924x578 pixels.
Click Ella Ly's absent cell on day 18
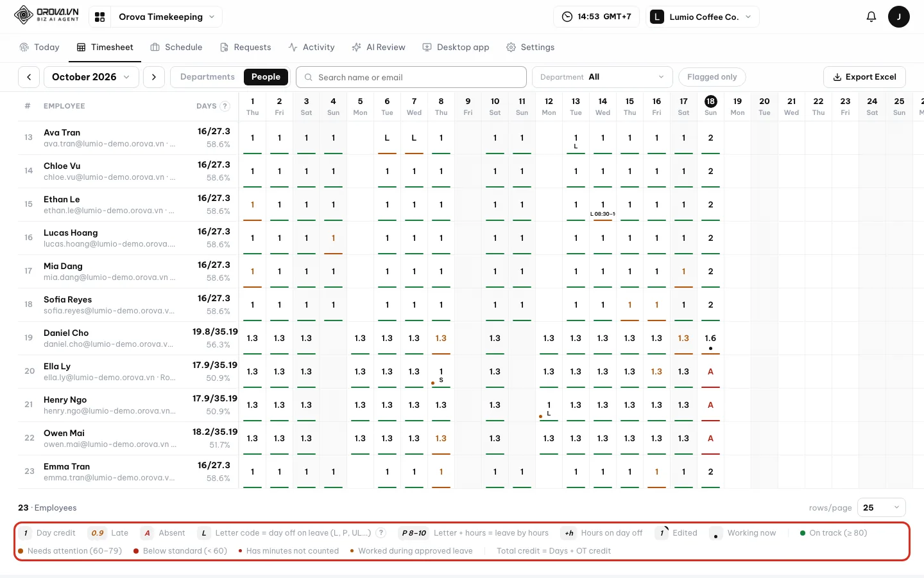[710, 372]
